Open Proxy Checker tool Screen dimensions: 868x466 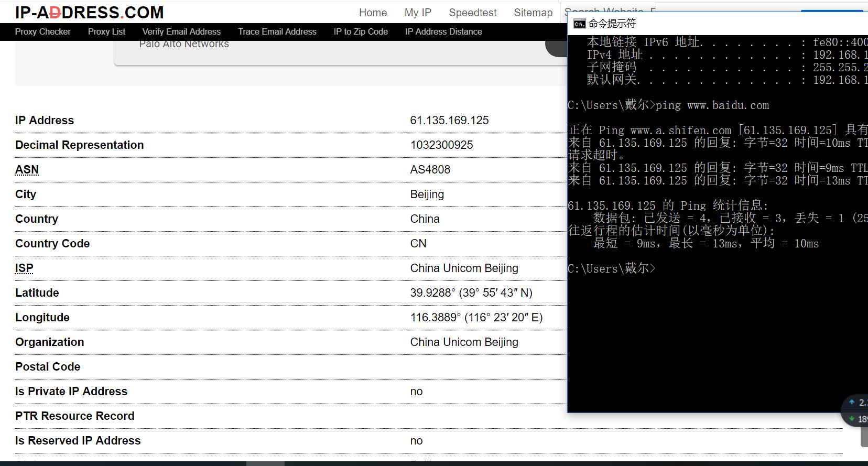(x=43, y=31)
